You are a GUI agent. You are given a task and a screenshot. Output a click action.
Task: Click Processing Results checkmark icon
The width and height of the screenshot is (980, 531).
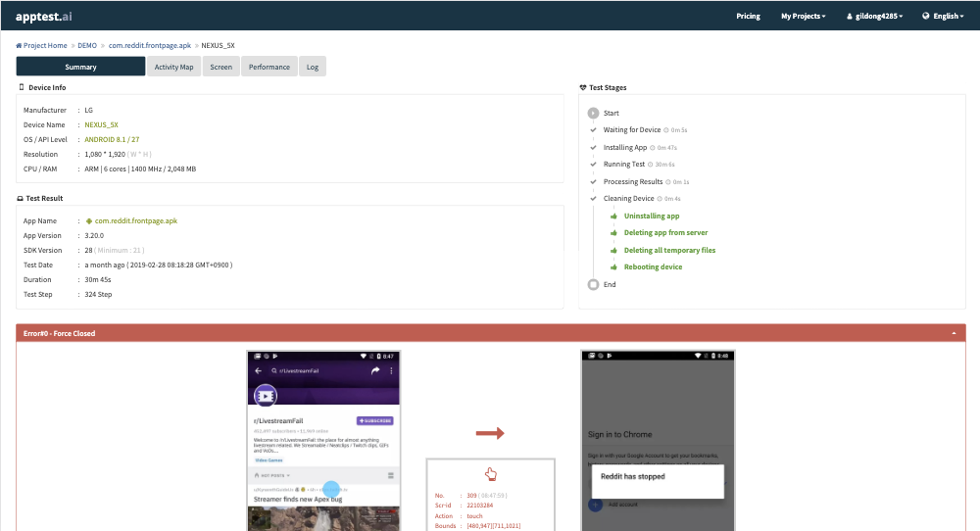coord(593,182)
